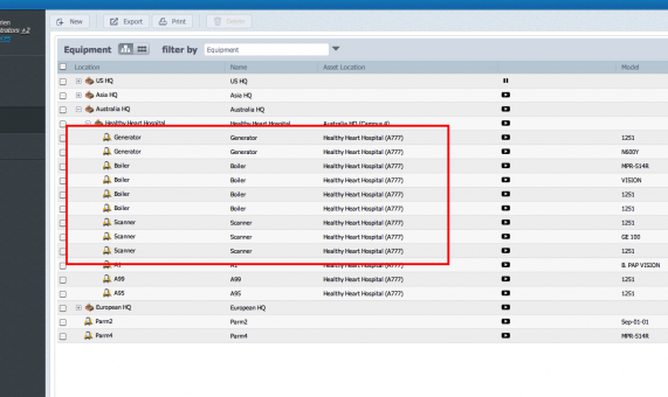Expand the Asia HQ tree node
The image size is (668, 397).
point(79,95)
